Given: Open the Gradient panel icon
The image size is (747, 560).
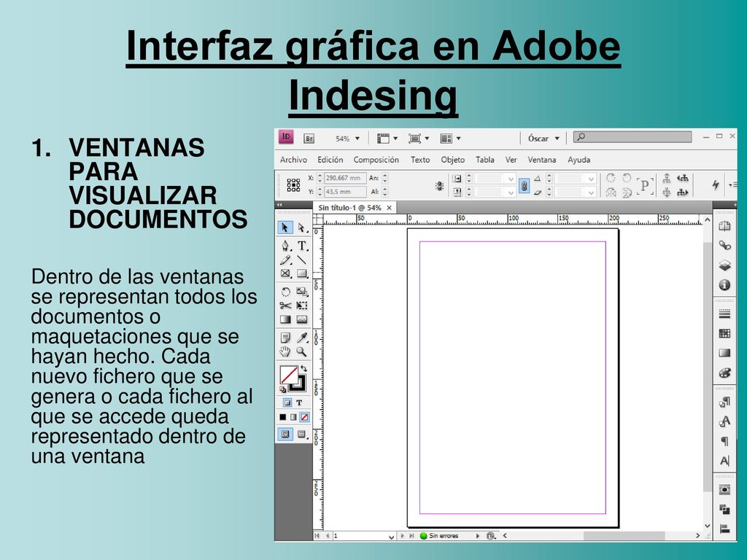Looking at the screenshot, I should 724,353.
